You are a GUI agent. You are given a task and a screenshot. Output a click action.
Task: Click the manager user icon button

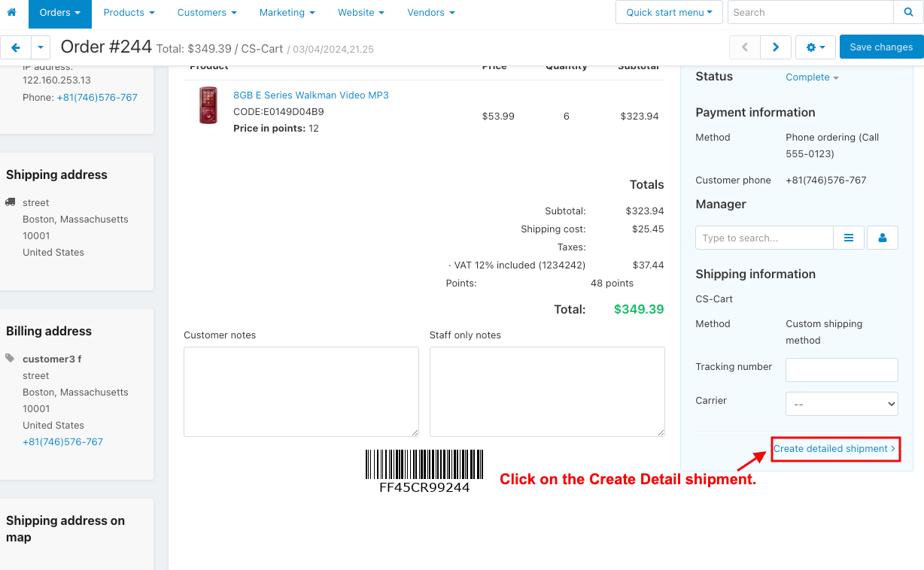click(883, 238)
